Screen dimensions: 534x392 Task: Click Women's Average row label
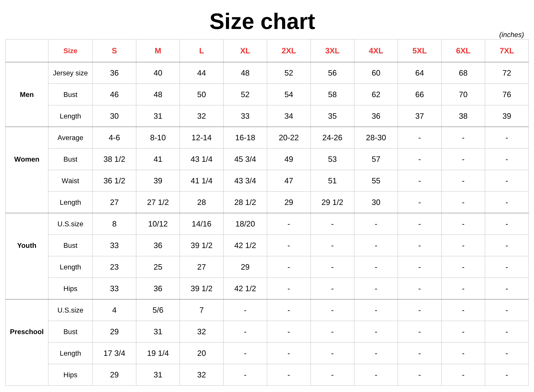(x=70, y=138)
